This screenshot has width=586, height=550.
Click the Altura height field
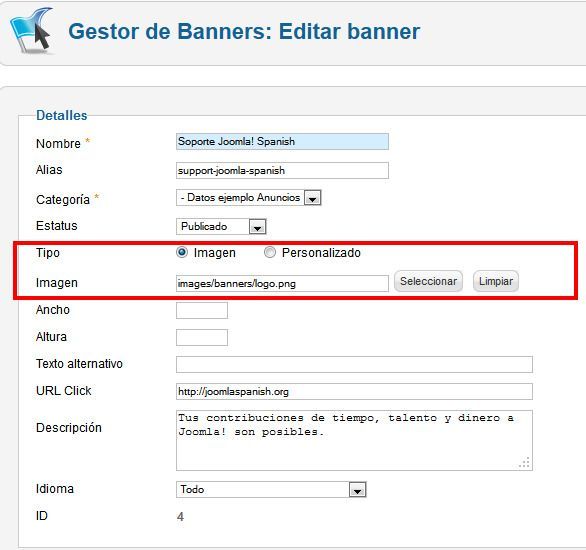click(x=202, y=337)
